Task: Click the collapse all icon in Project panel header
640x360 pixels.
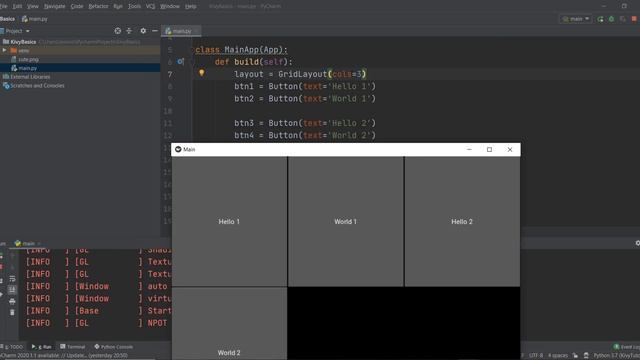Action: [x=129, y=31]
